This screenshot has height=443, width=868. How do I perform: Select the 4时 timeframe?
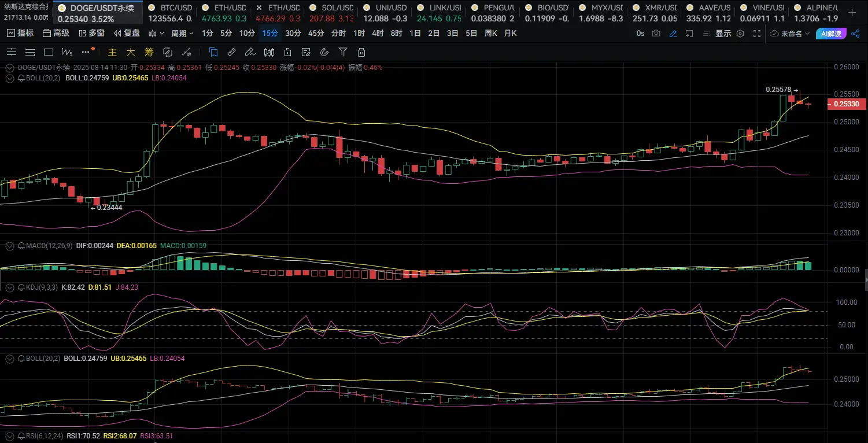[x=378, y=33]
